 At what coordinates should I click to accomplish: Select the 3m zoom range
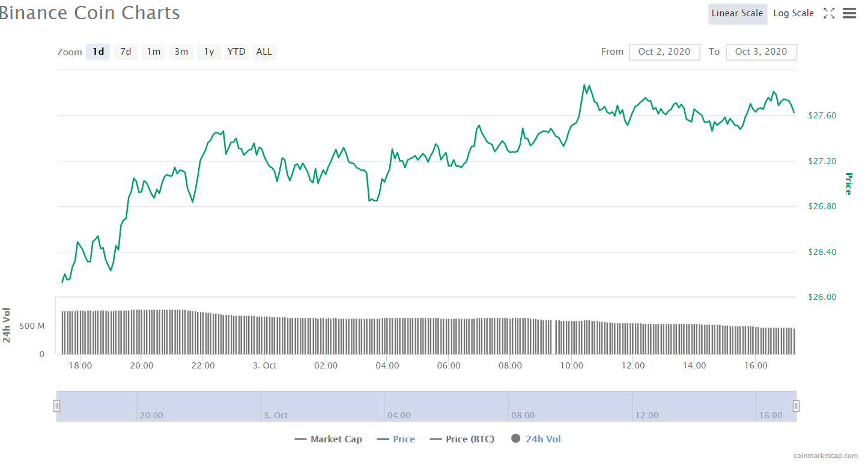(181, 52)
